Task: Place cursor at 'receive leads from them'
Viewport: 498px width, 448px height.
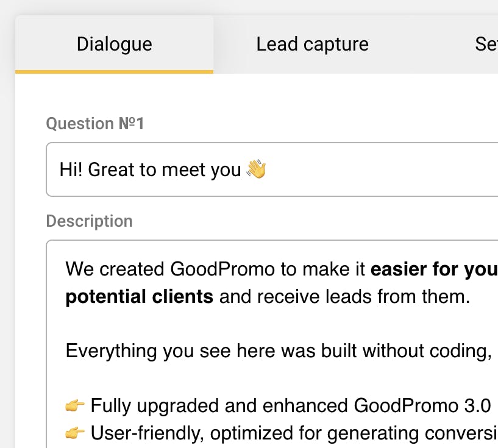Action: tap(365, 297)
